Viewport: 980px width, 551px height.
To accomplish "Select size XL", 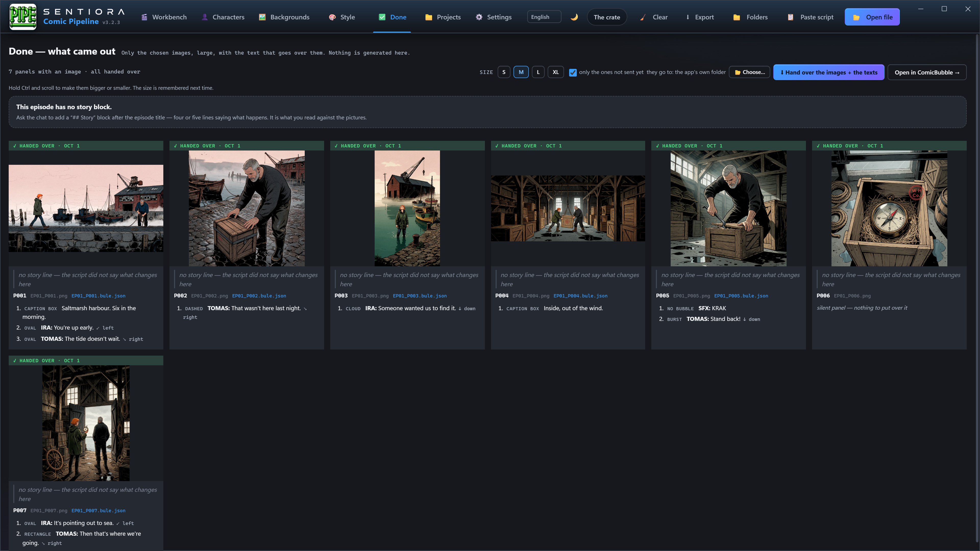I will pyautogui.click(x=555, y=72).
